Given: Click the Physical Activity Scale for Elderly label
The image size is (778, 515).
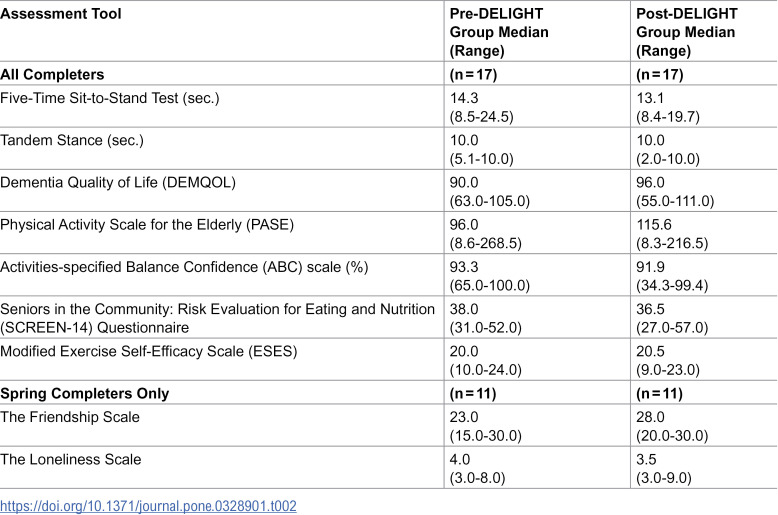Looking at the screenshot, I should (x=147, y=225).
